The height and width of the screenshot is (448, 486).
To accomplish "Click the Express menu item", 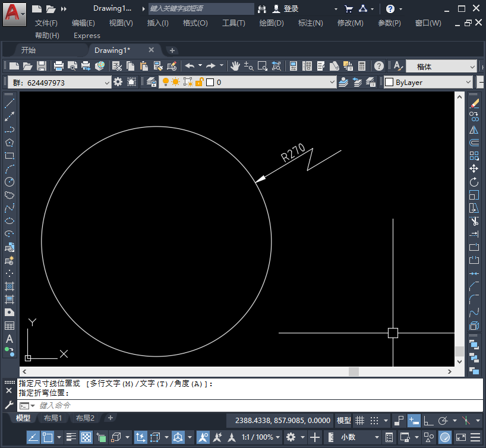I will (87, 36).
